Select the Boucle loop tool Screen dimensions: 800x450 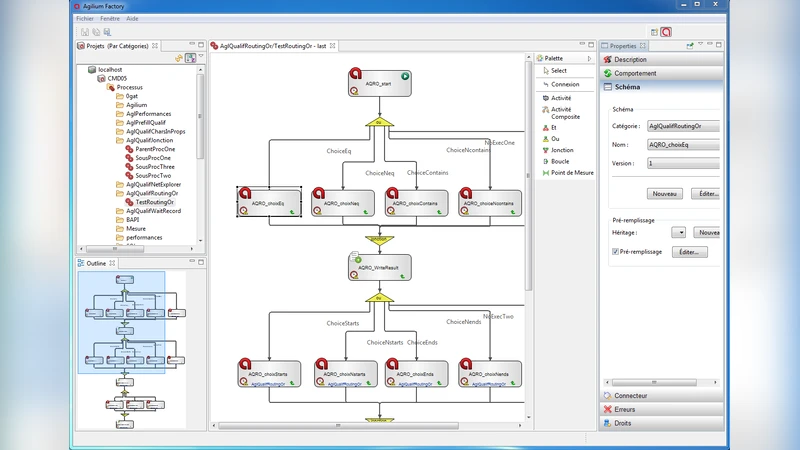560,161
